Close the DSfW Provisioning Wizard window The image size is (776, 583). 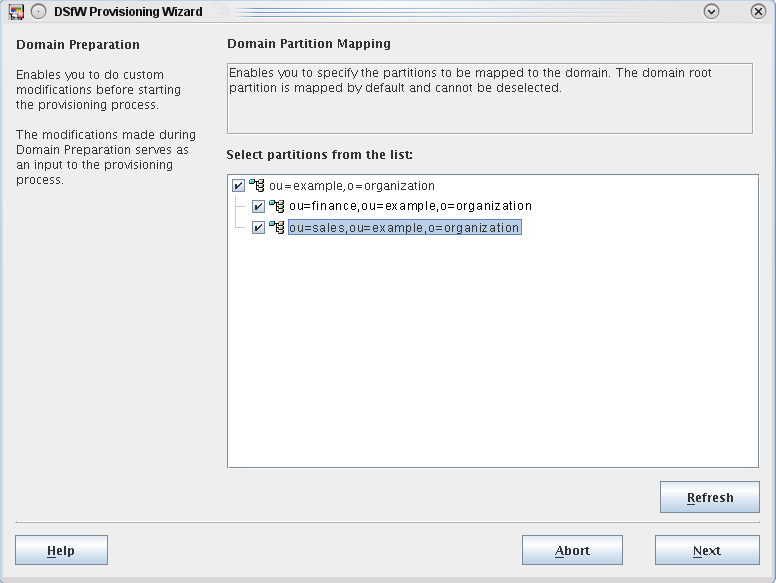[758, 12]
